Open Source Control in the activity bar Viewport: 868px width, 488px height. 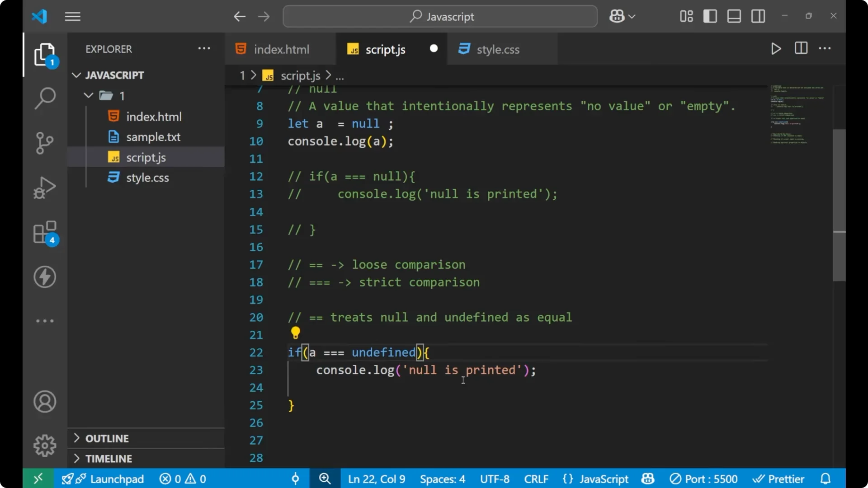(x=44, y=143)
